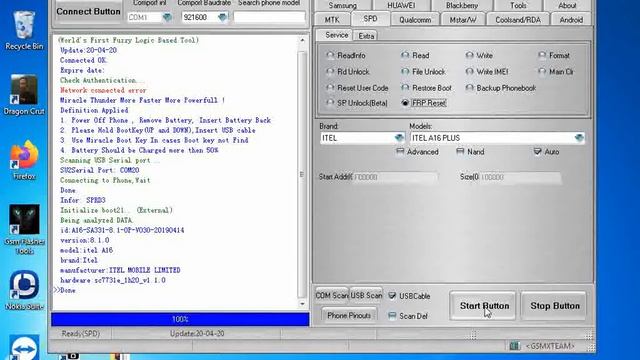The width and height of the screenshot is (640, 360).
Task: Open the Extra sub-tab
Action: (x=366, y=36)
